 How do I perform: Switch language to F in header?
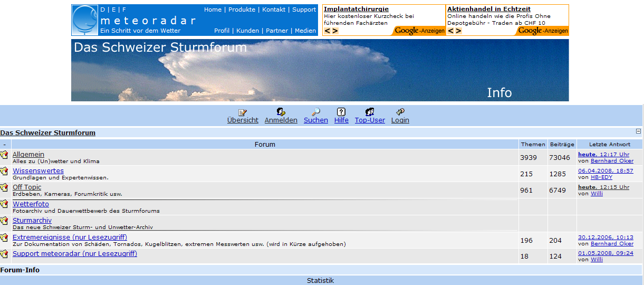(x=124, y=9)
